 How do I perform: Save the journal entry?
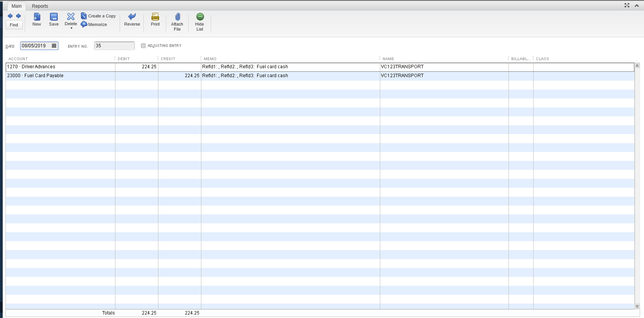(54, 19)
